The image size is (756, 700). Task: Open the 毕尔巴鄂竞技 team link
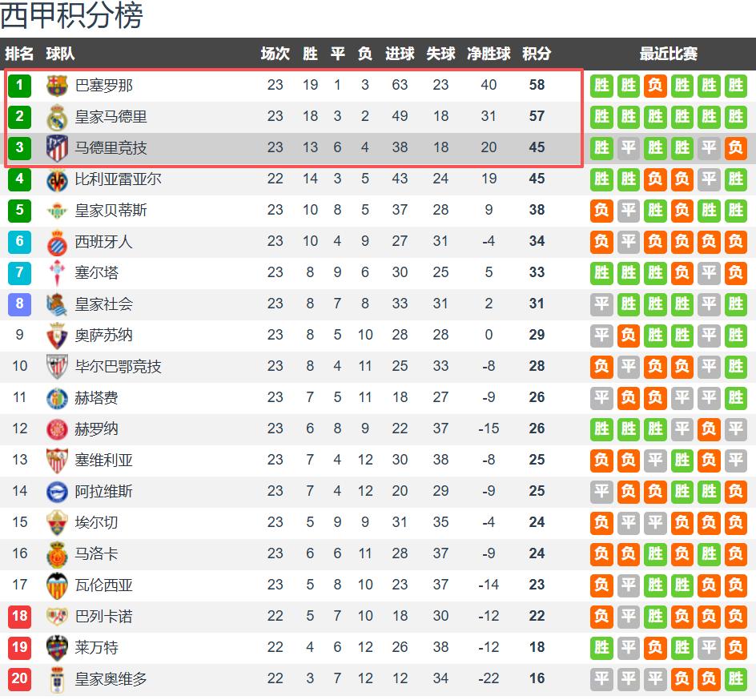(x=118, y=367)
